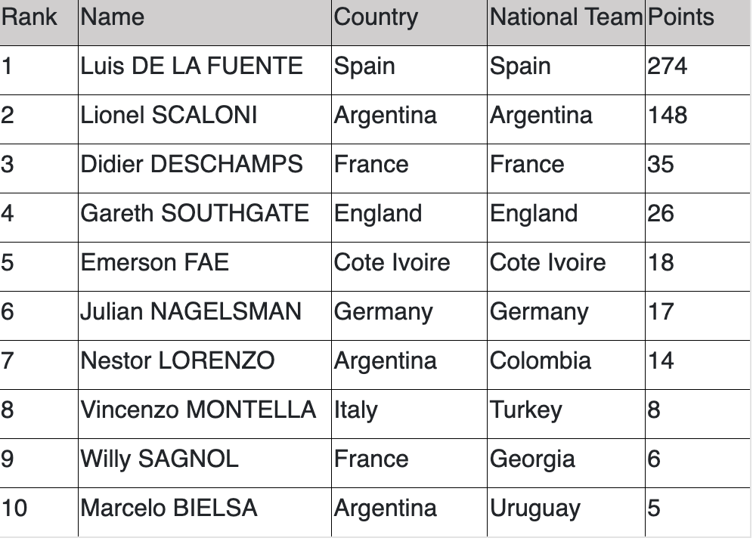This screenshot has height=541, width=756.
Task: Click the Turkey national team cell
Action: tap(566, 415)
